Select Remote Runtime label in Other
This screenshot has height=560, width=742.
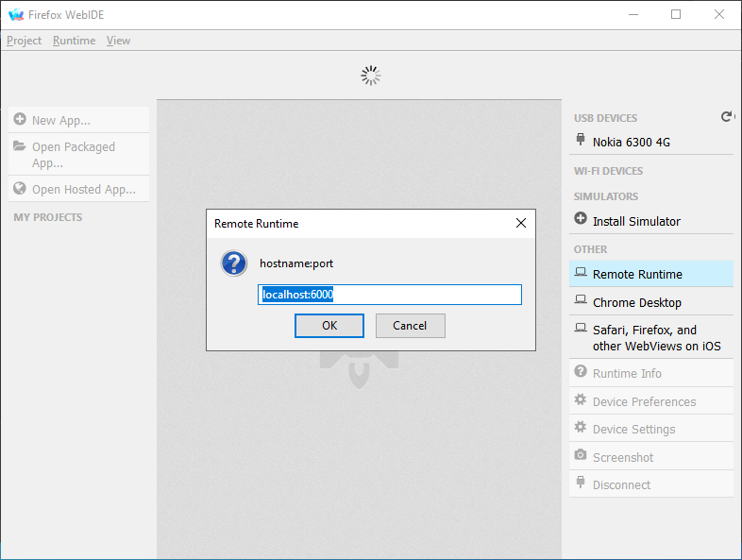[637, 275]
